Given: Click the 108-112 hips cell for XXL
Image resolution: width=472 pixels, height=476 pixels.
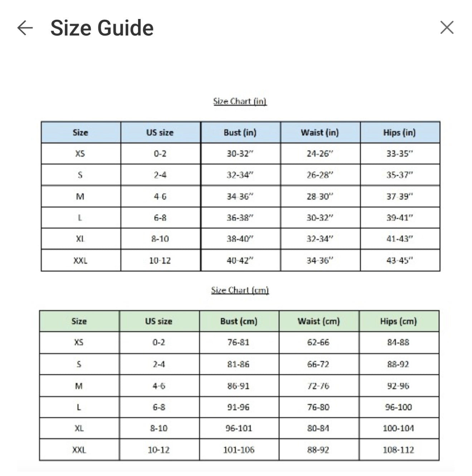Looking at the screenshot, I should click(x=398, y=450).
